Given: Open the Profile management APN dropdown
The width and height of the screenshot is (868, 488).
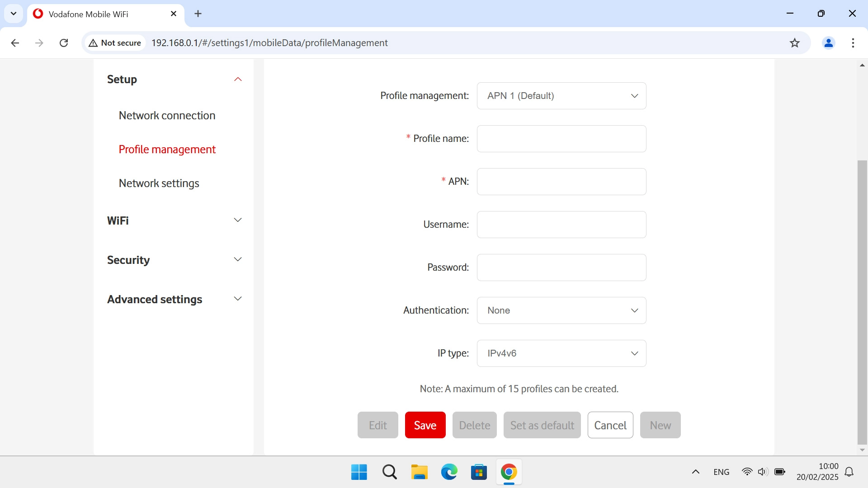Looking at the screenshot, I should click(x=561, y=96).
